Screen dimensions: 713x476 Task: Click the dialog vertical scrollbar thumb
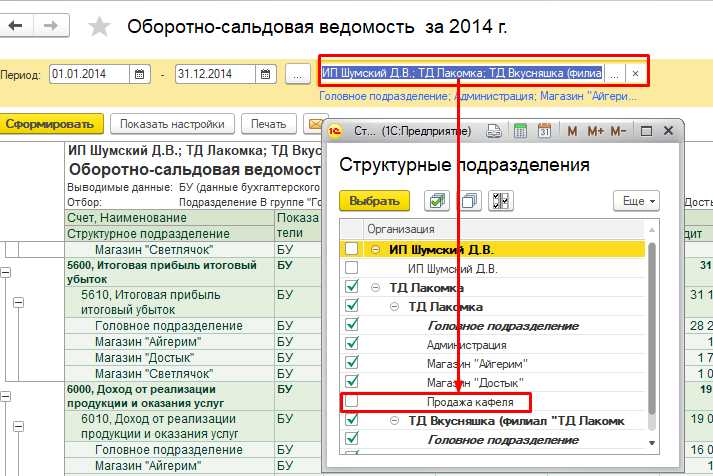point(652,328)
